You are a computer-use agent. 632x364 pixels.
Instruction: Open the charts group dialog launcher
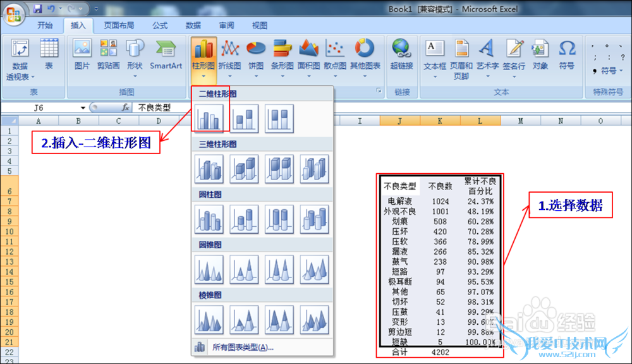(x=379, y=91)
